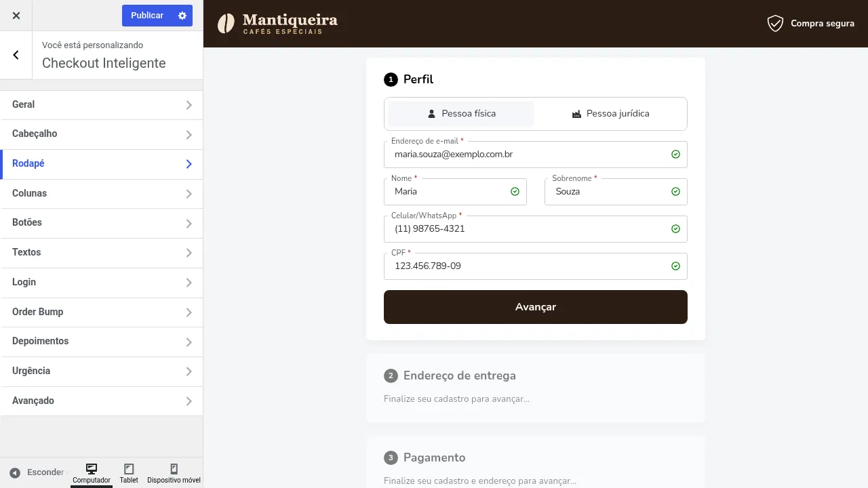Viewport: 868px width, 488px height.
Task: Expand the Cabeçalho section chevron
Action: coord(189,135)
